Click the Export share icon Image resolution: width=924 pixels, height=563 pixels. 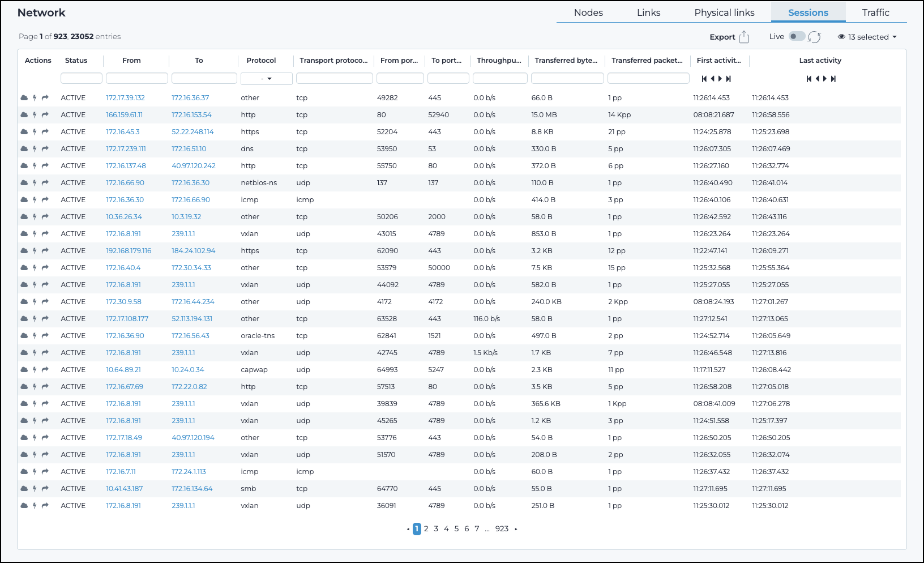pos(744,37)
